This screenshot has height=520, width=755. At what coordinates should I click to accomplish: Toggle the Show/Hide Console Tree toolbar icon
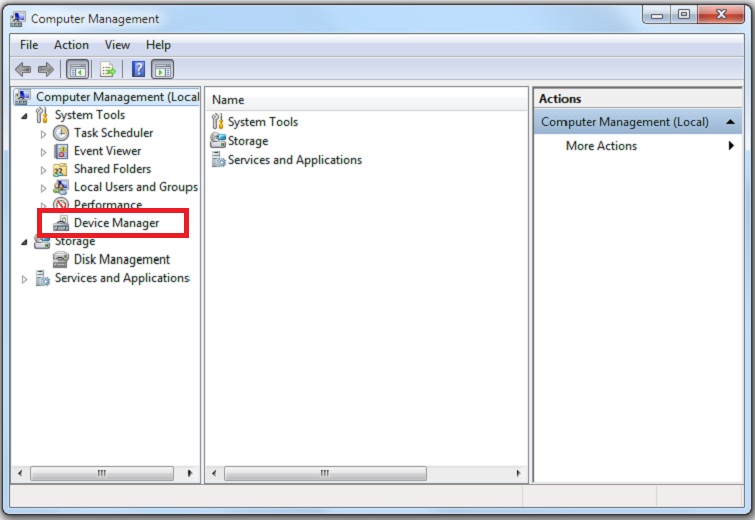(77, 69)
